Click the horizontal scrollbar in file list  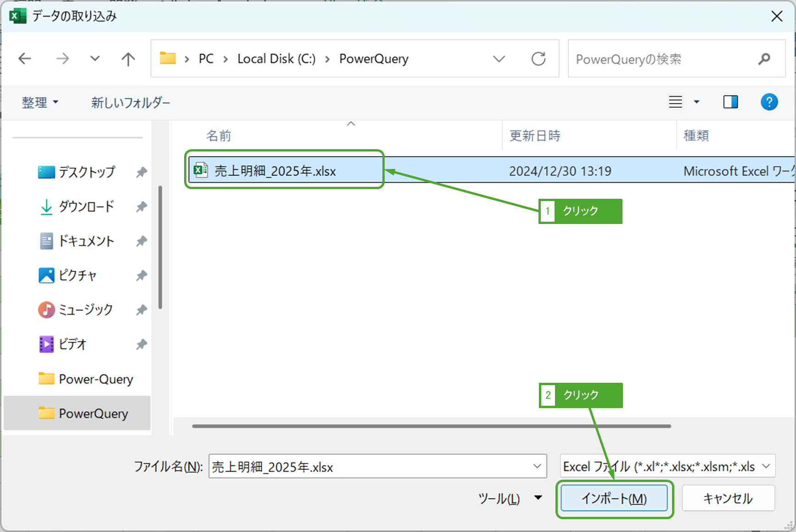431,426
